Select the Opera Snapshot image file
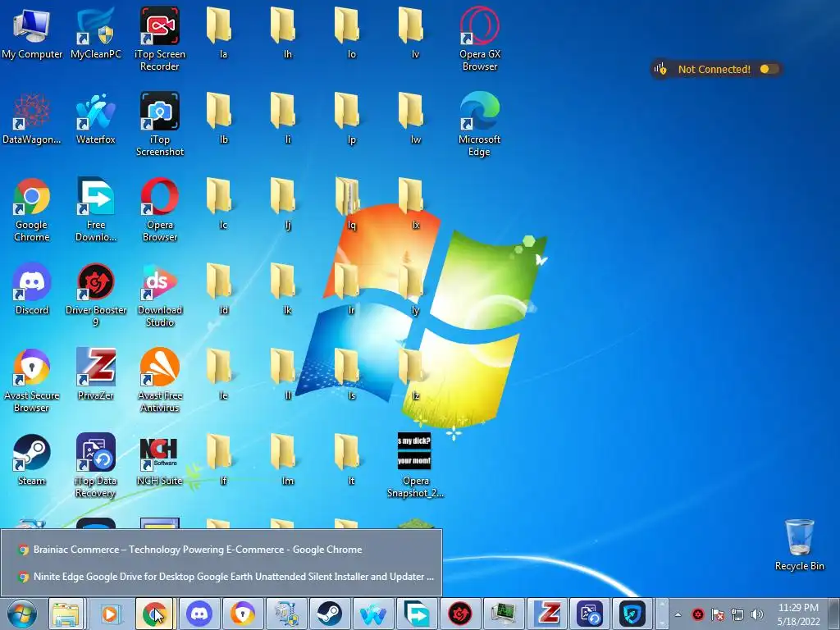 (415, 465)
